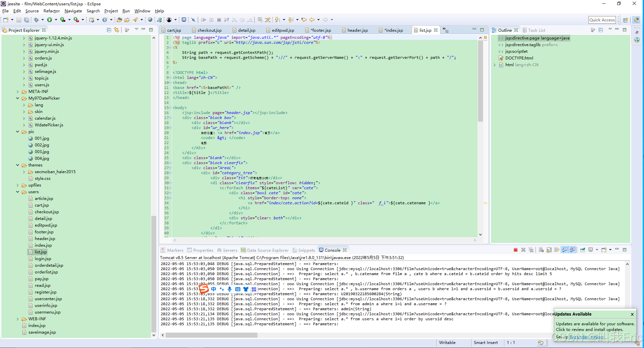Image resolution: width=644 pixels, height=348 pixels.
Task: Expand html node in Outline
Action: pos(494,65)
